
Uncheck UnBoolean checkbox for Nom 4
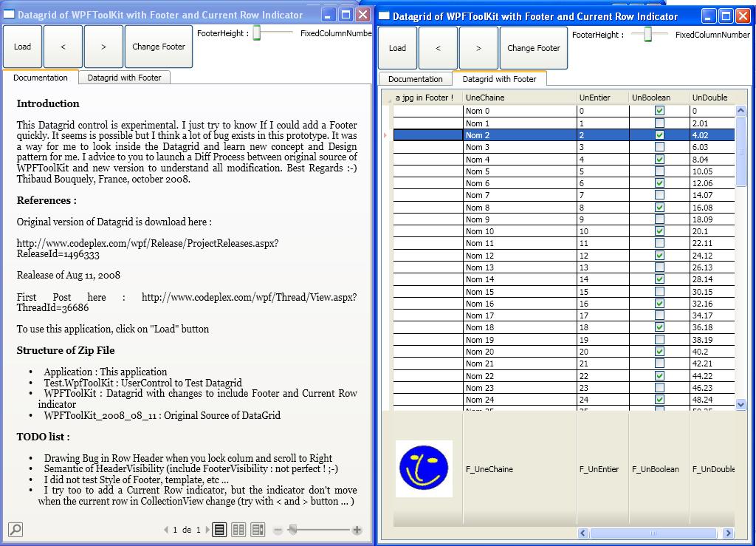pyautogui.click(x=659, y=159)
